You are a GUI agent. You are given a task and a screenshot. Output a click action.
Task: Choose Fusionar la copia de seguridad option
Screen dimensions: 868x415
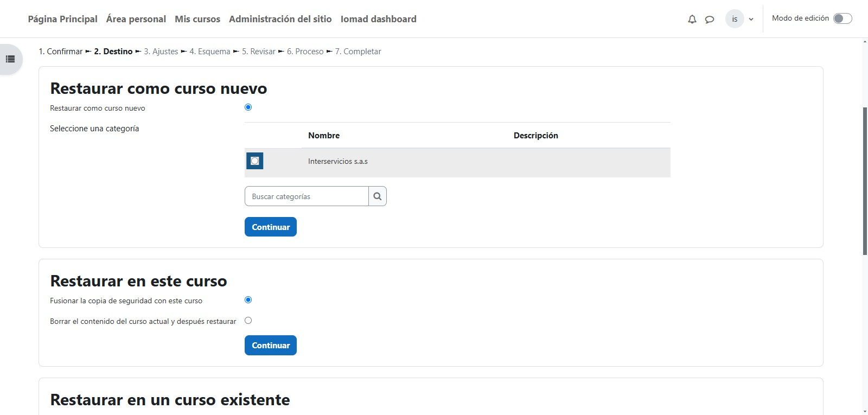point(248,300)
